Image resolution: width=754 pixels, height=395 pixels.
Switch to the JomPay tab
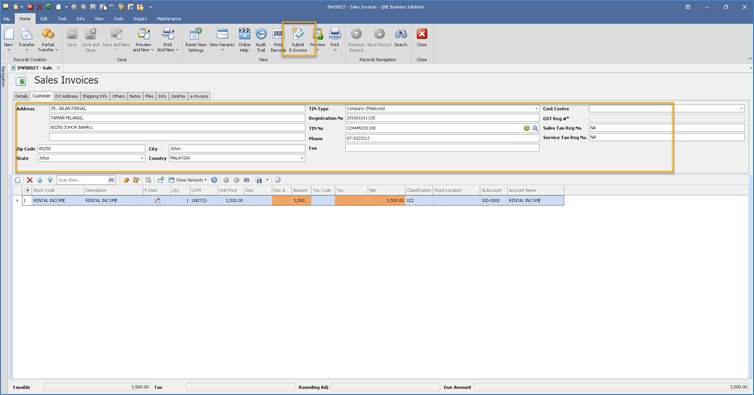pos(178,96)
